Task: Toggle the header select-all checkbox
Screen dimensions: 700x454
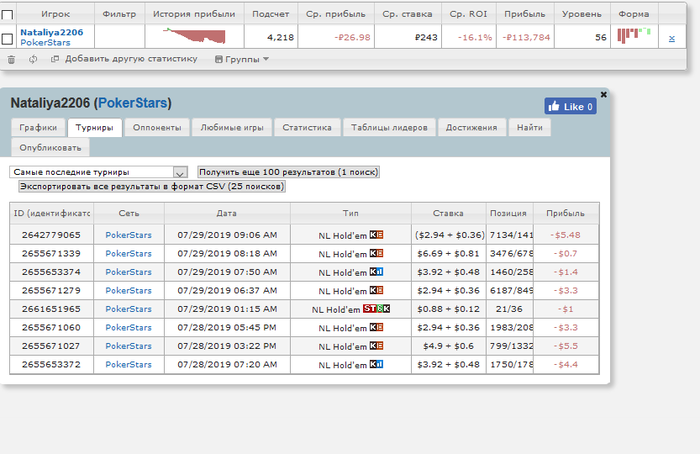Action: (8, 14)
